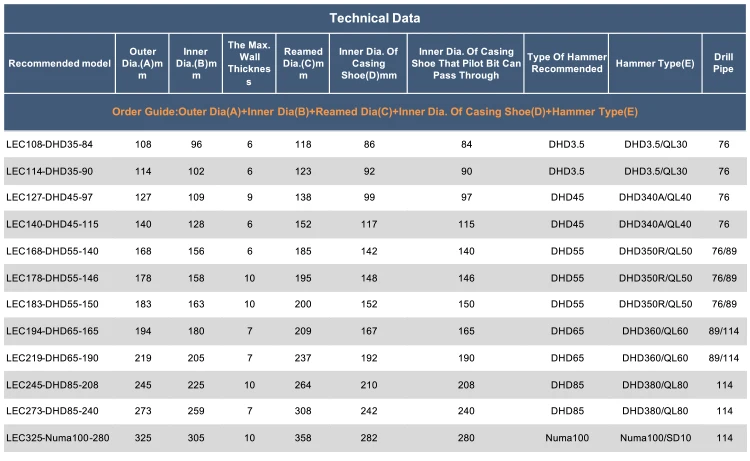Click the Max. Wall Thickness column header
Image resolution: width=750 pixels, height=461 pixels.
click(249, 64)
